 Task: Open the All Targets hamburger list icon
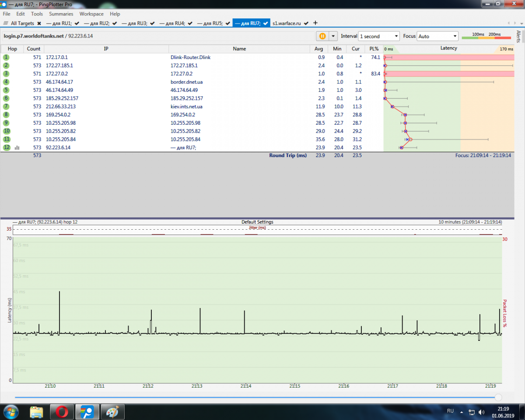click(6, 23)
